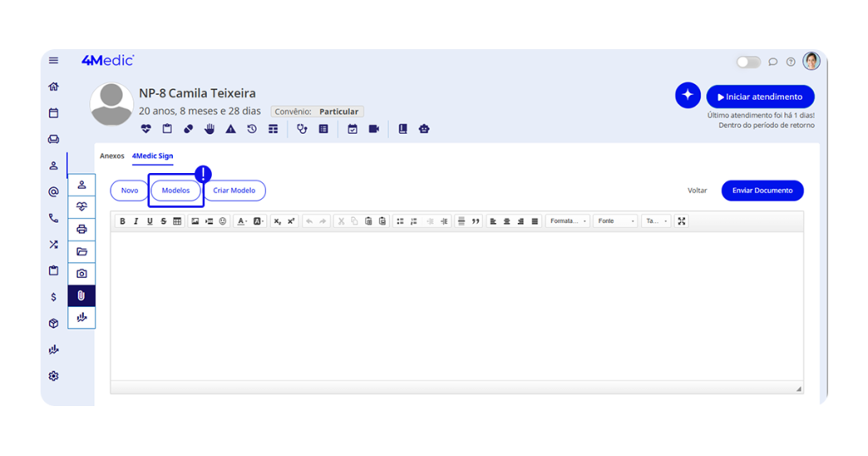868x456 pixels.
Task: Insert an image in the editor
Action: point(195,221)
